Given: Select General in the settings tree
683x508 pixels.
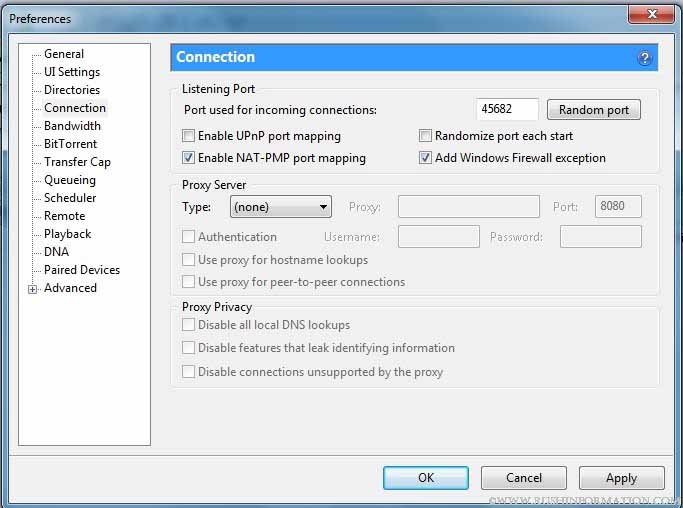Looking at the screenshot, I should point(64,54).
